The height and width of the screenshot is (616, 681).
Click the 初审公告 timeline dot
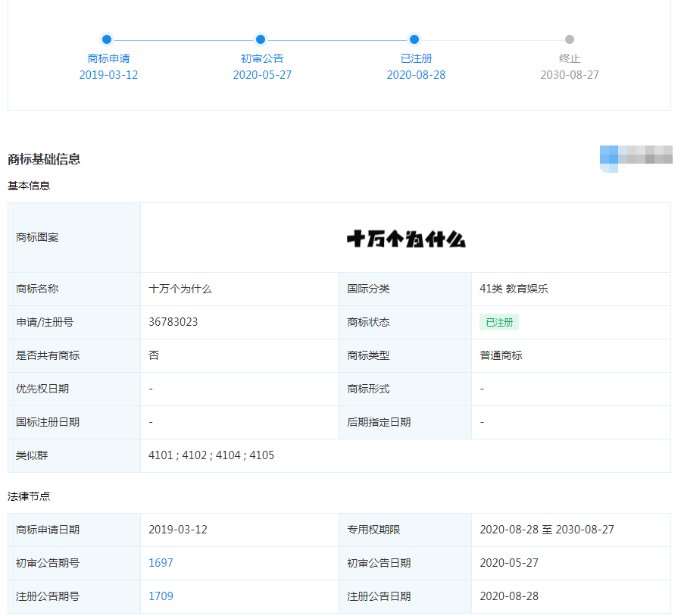click(x=260, y=39)
